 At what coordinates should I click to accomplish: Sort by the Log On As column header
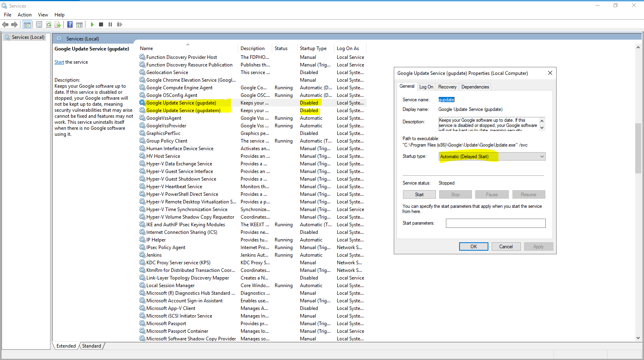tap(350, 48)
